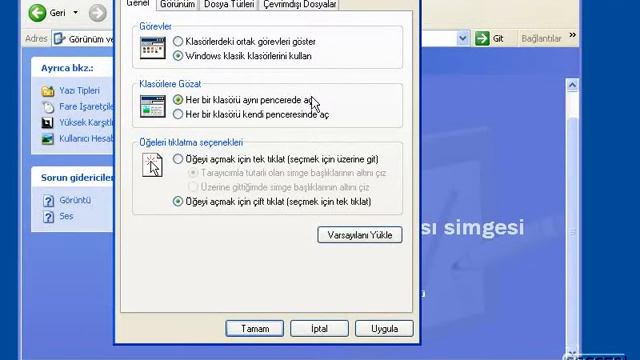640x360 pixels.
Task: Switch to the Görünüm tab
Action: 177,4
